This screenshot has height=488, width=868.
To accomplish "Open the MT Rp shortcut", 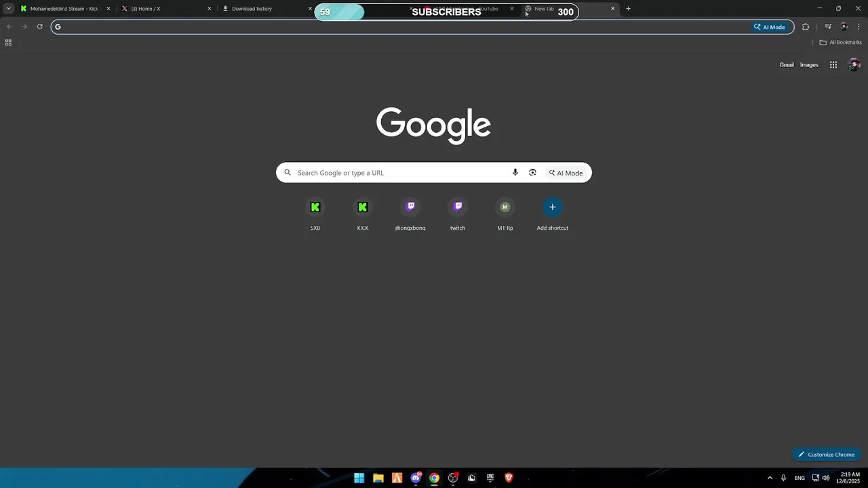I will pyautogui.click(x=505, y=214).
